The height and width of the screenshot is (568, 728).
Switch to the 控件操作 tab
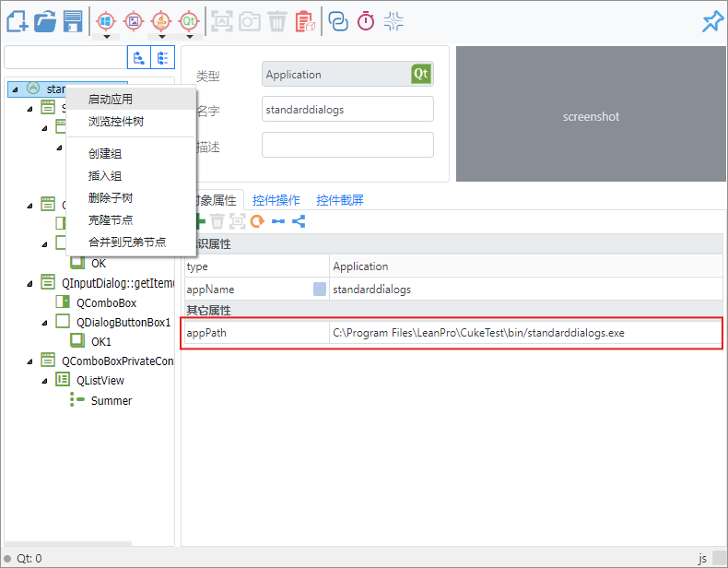click(276, 200)
